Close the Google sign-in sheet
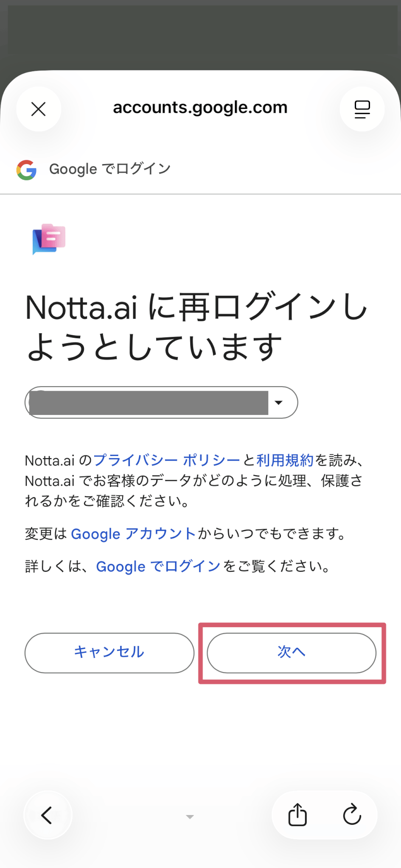This screenshot has width=401, height=868. point(39,109)
